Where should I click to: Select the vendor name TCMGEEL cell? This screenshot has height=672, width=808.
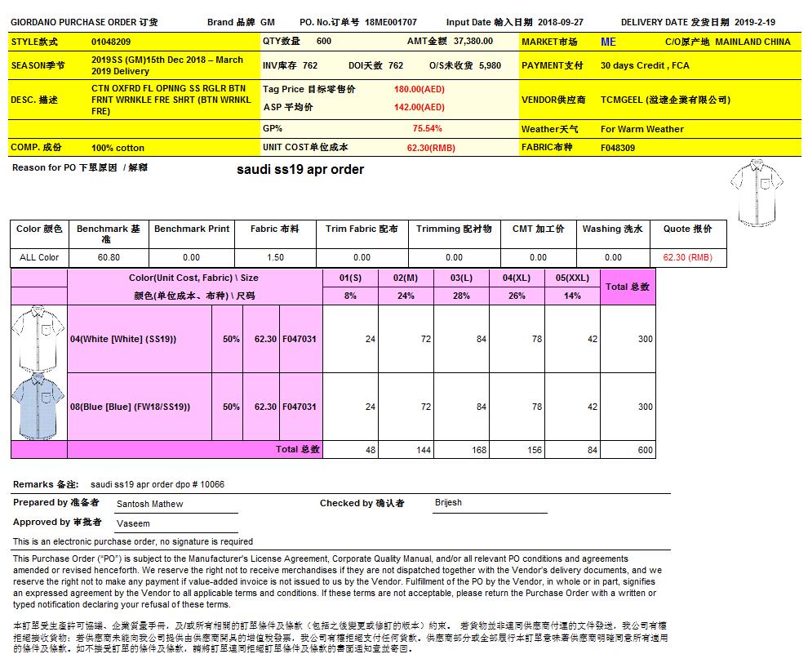pyautogui.click(x=664, y=100)
